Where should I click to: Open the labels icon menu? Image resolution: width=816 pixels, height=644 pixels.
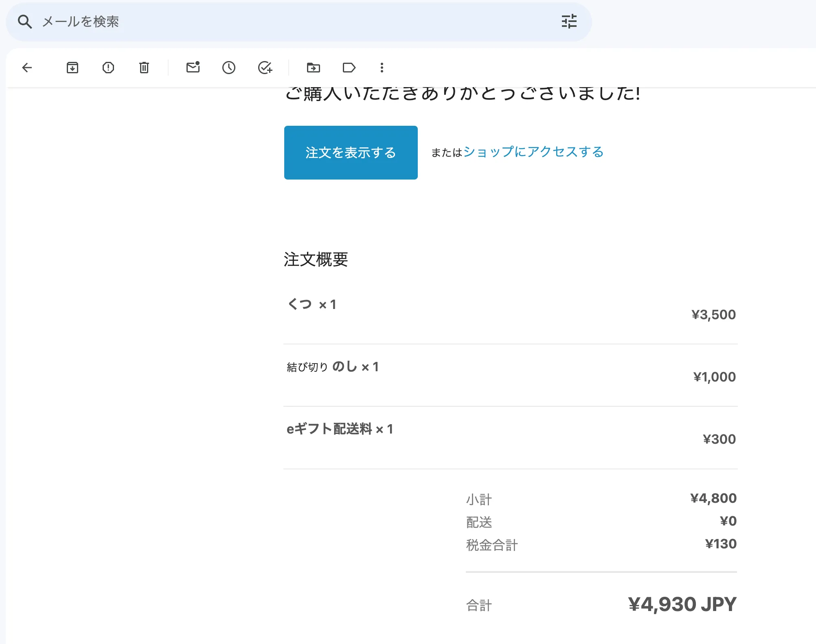tap(349, 68)
